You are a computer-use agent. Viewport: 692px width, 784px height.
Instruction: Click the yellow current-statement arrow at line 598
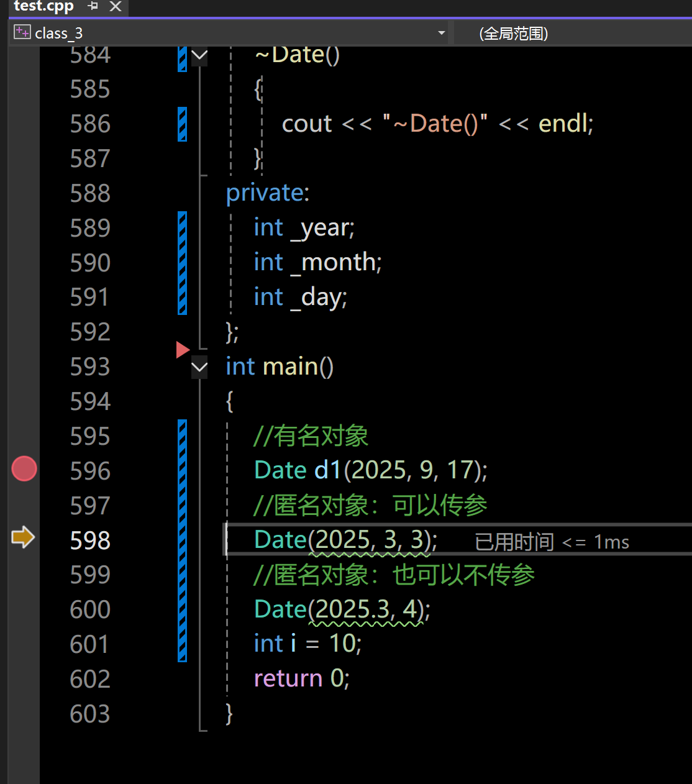(x=23, y=537)
